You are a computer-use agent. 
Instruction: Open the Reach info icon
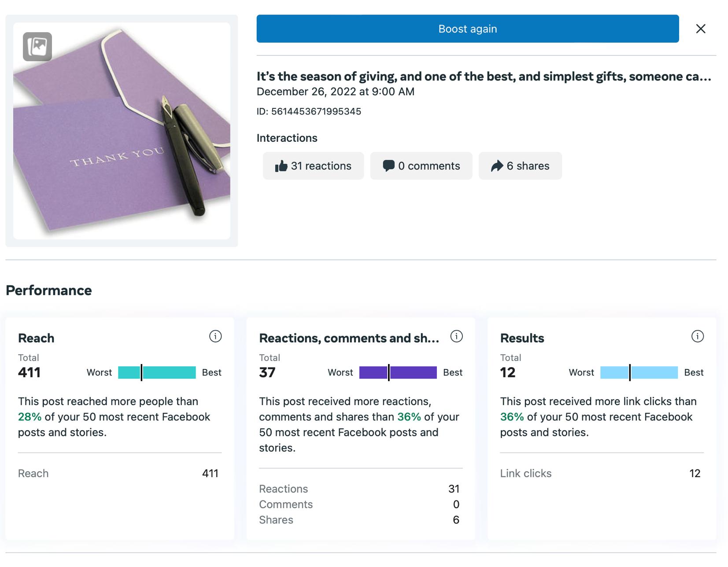point(215,336)
